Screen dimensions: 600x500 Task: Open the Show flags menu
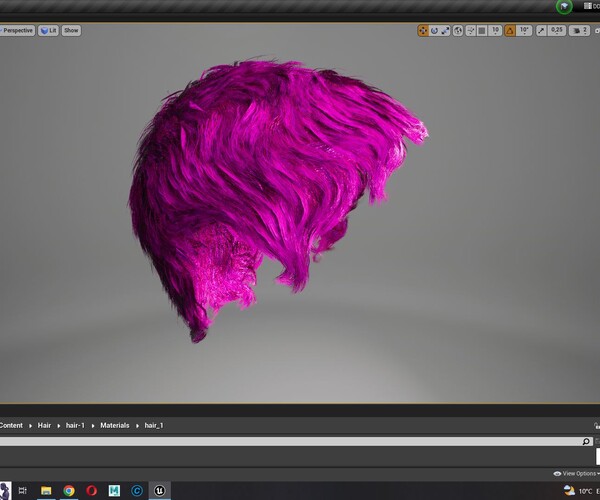(x=71, y=31)
